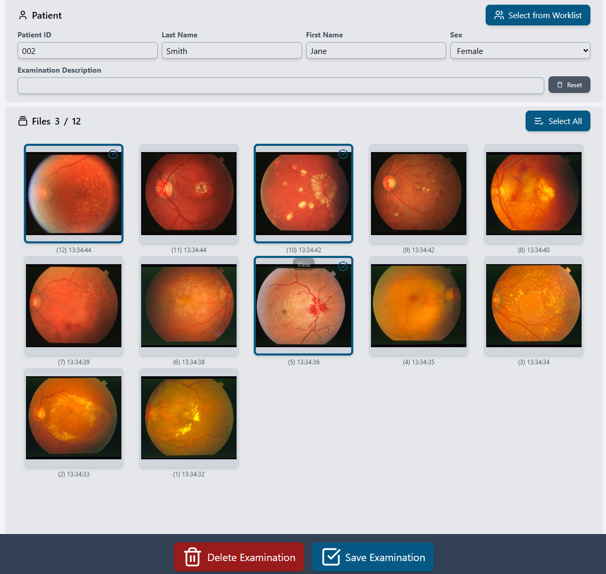This screenshot has height=574, width=606.
Task: Click the First Name field containing Jane
Action: (376, 51)
